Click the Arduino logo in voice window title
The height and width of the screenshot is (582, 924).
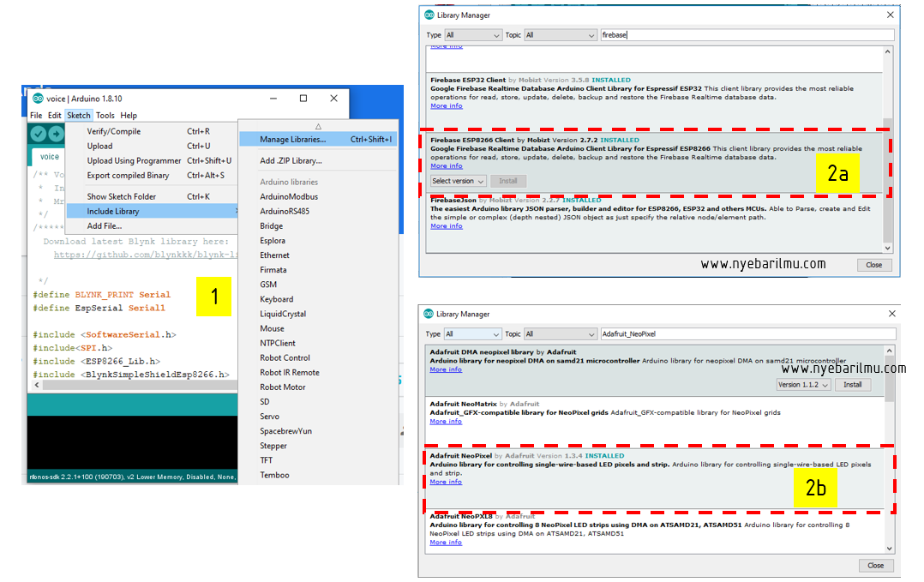[x=39, y=99]
